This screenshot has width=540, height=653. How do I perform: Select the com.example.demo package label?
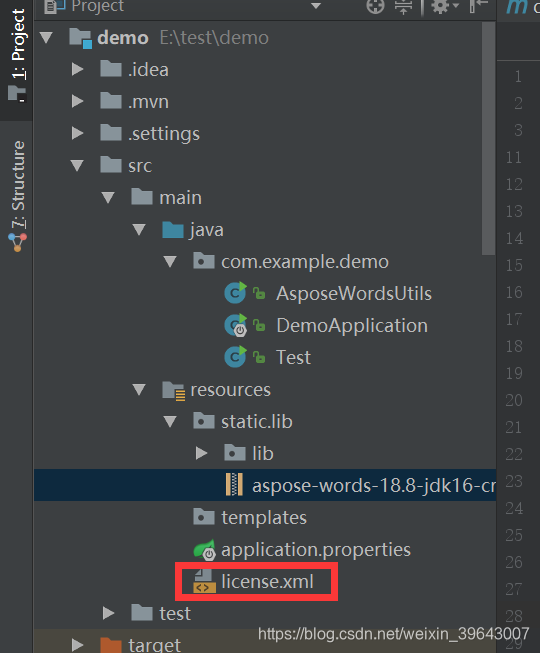coord(305,262)
